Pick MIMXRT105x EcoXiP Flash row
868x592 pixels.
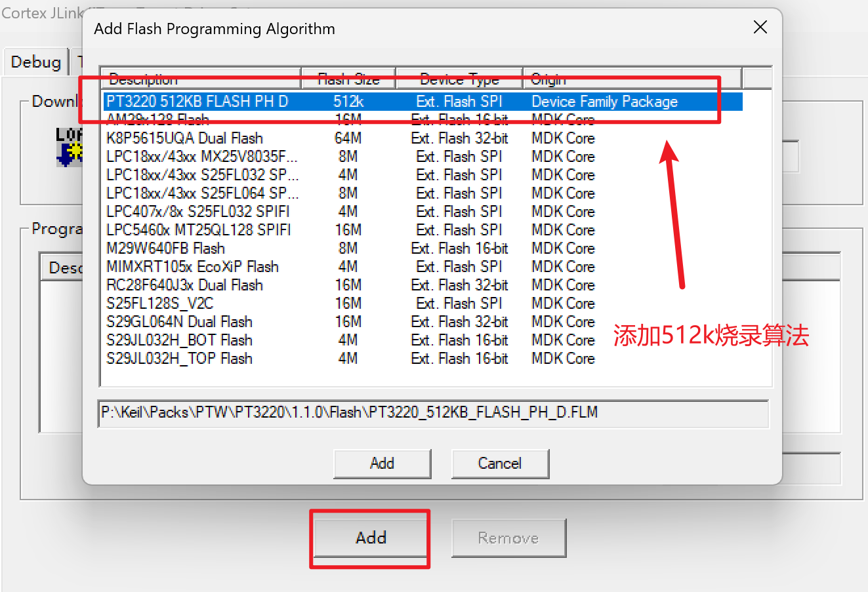point(192,267)
